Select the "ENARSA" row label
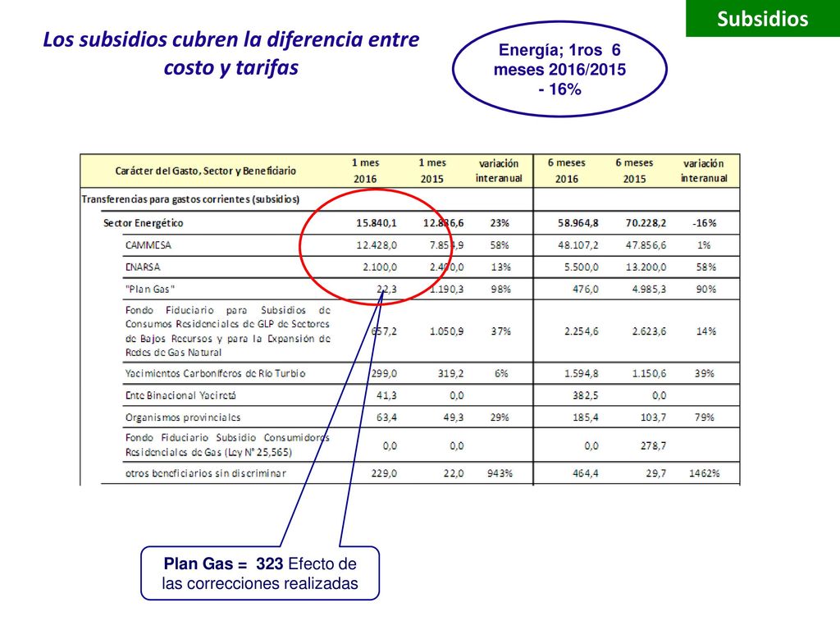The height and width of the screenshot is (630, 840). pyautogui.click(x=143, y=267)
